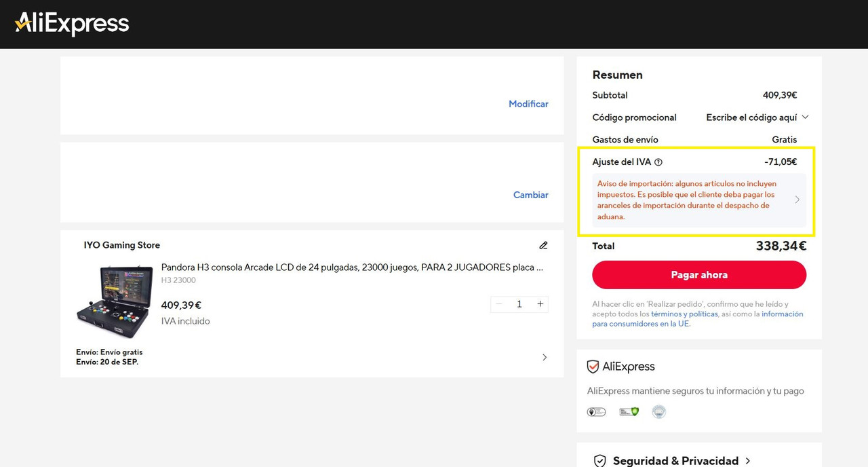Click the Cambiar link
The width and height of the screenshot is (868, 467).
pos(531,195)
